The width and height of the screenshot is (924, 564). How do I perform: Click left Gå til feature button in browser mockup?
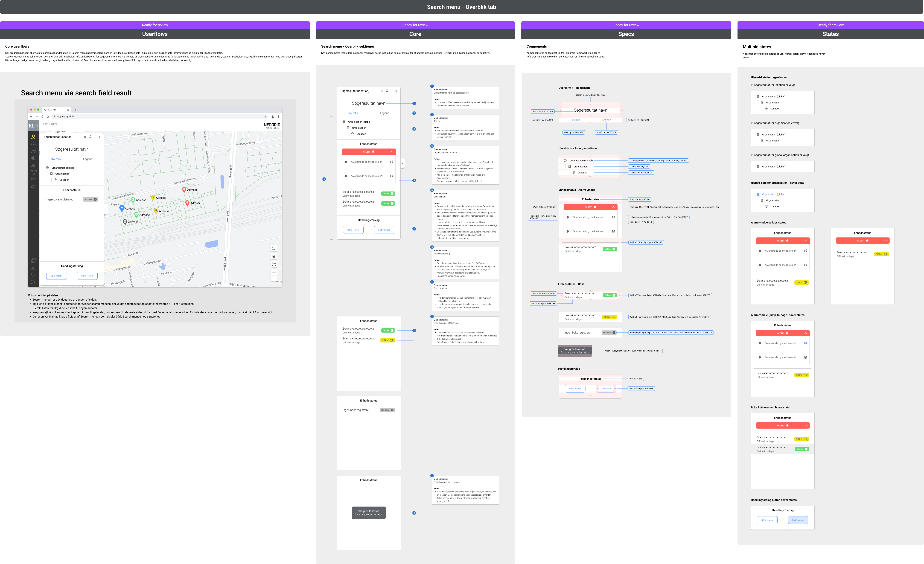click(57, 276)
